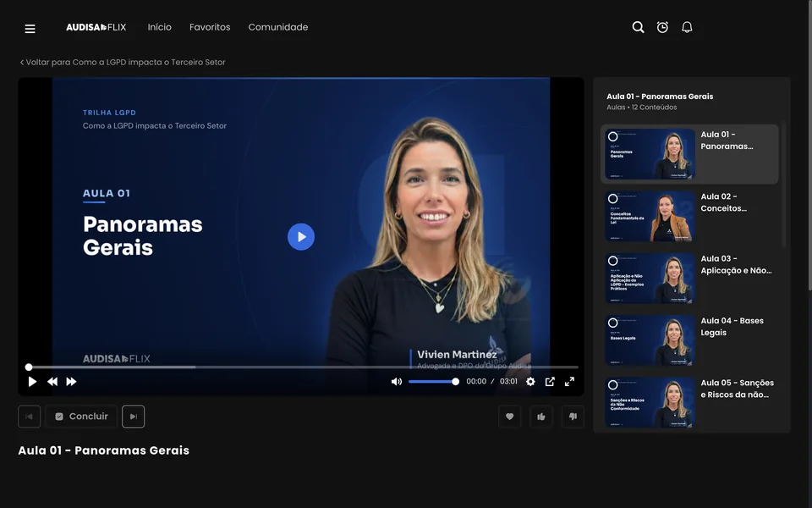Enter fullscreen mode
The image size is (812, 508).
569,382
